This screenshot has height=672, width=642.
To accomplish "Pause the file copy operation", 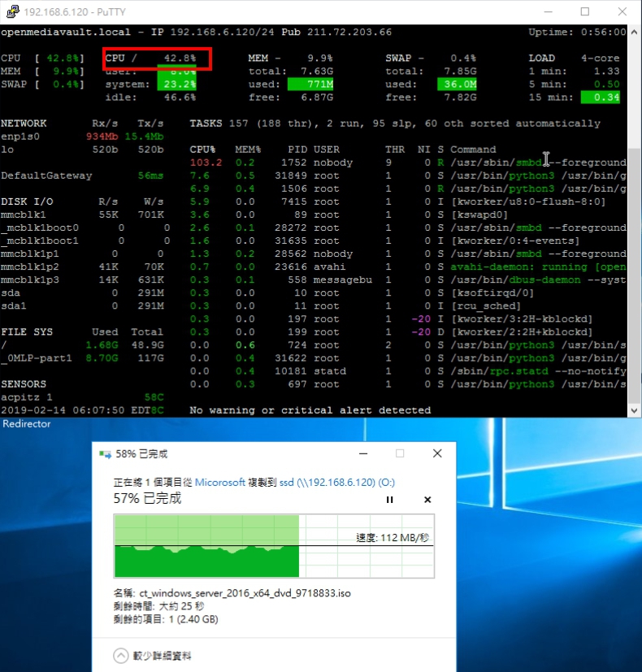I will coord(390,500).
